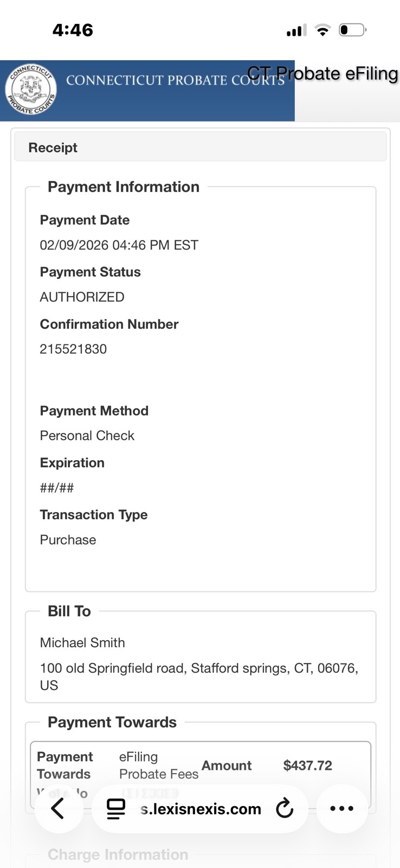Tap the Wi-Fi status icon
The image size is (400, 868).
tap(323, 30)
